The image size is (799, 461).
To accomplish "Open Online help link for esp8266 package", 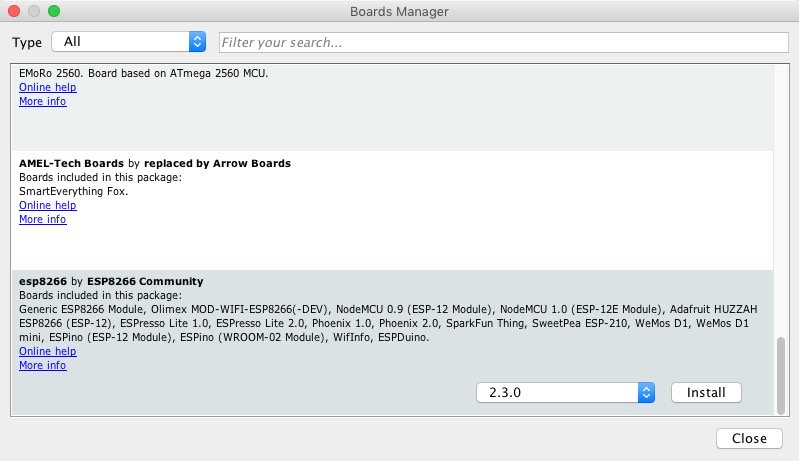I will point(48,351).
